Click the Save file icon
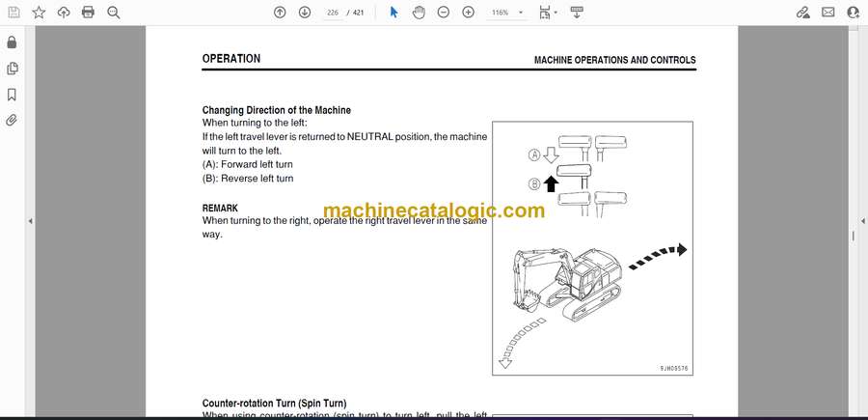 (x=14, y=13)
